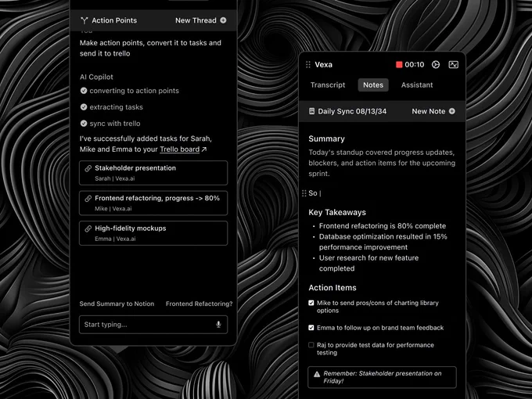Choose Frontend Refactoring? suggestion
This screenshot has height=399, width=532.
click(199, 304)
